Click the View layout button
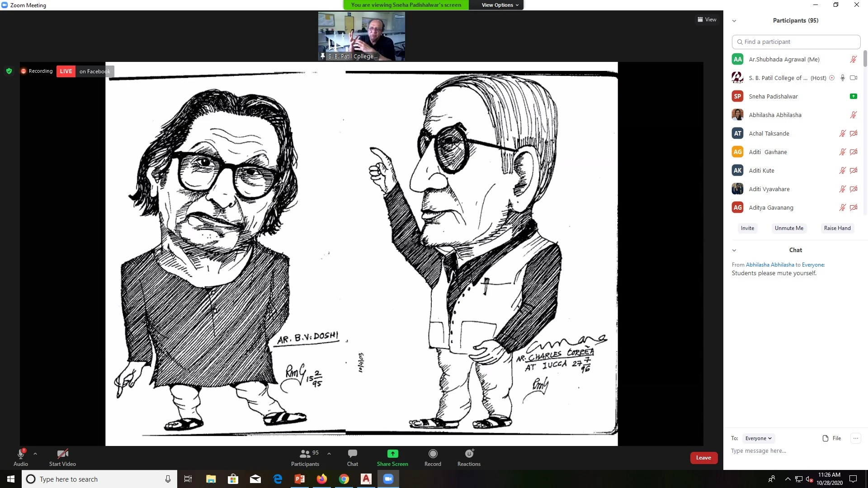 pyautogui.click(x=707, y=19)
